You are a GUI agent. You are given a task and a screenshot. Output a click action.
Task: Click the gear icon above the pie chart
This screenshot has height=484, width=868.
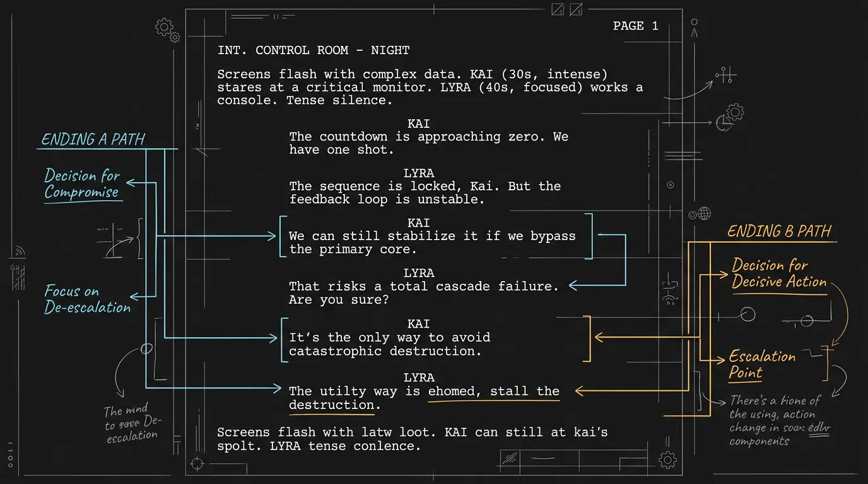coord(735,113)
